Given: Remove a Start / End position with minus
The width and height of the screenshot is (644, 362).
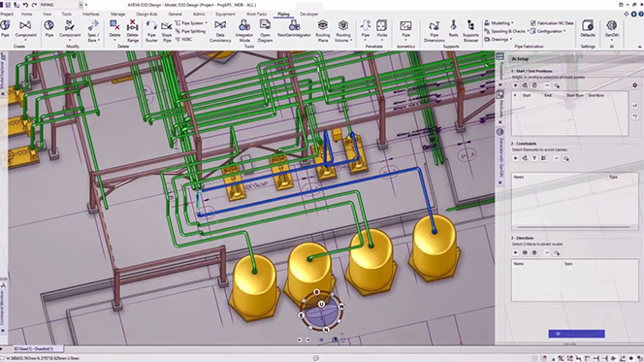Looking at the screenshot, I should [x=547, y=85].
